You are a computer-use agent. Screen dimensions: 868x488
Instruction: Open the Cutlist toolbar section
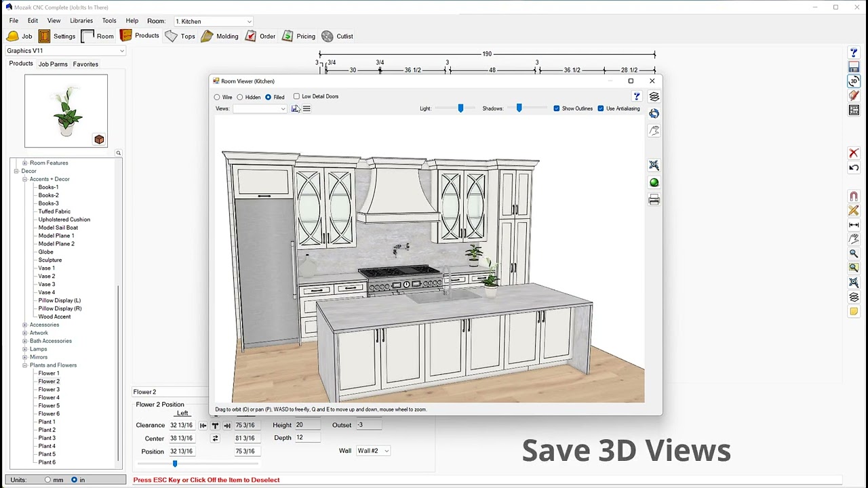337,36
